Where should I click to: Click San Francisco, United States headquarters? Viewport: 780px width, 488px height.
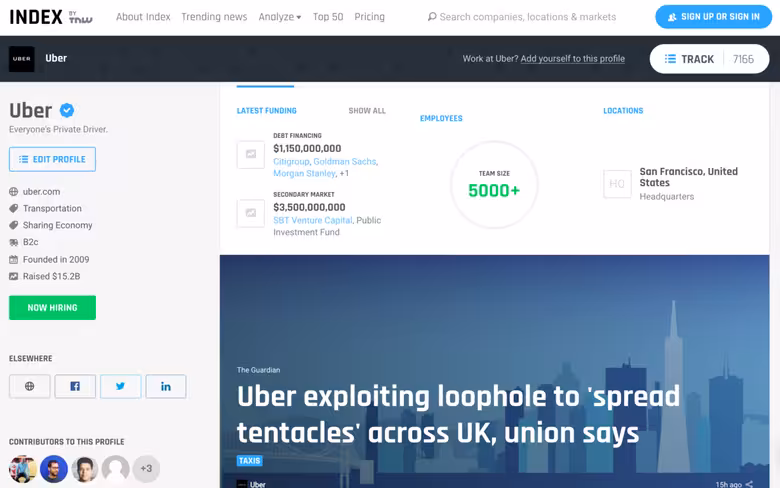pos(688,177)
